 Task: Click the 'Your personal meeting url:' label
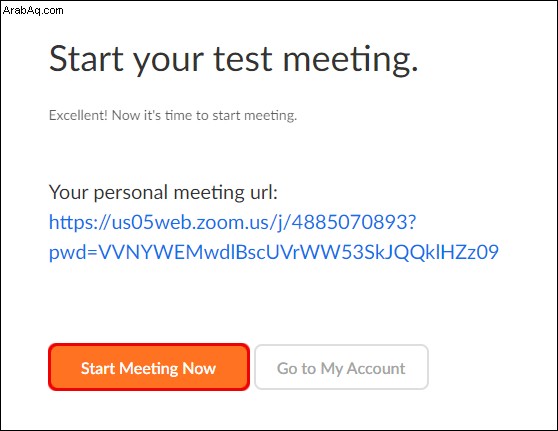163,193
